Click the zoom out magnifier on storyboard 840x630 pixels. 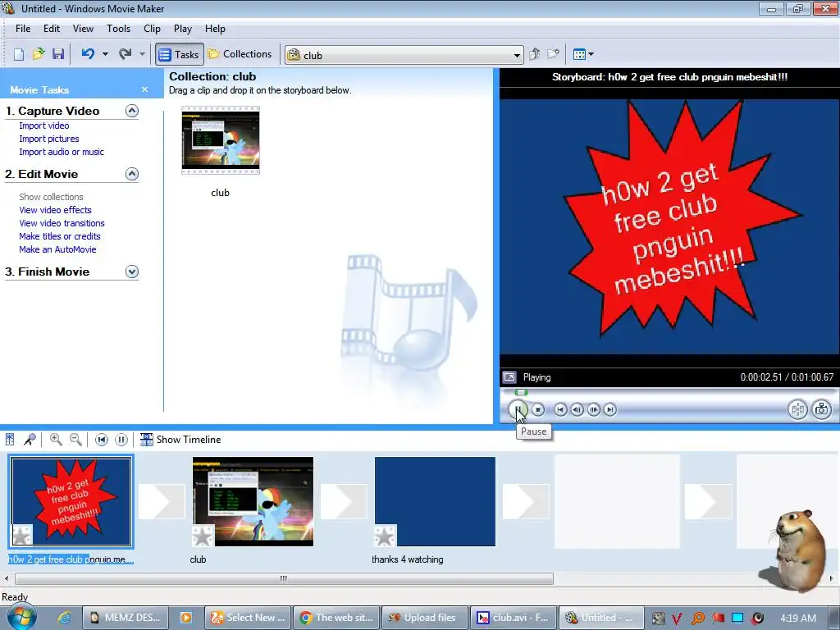75,440
